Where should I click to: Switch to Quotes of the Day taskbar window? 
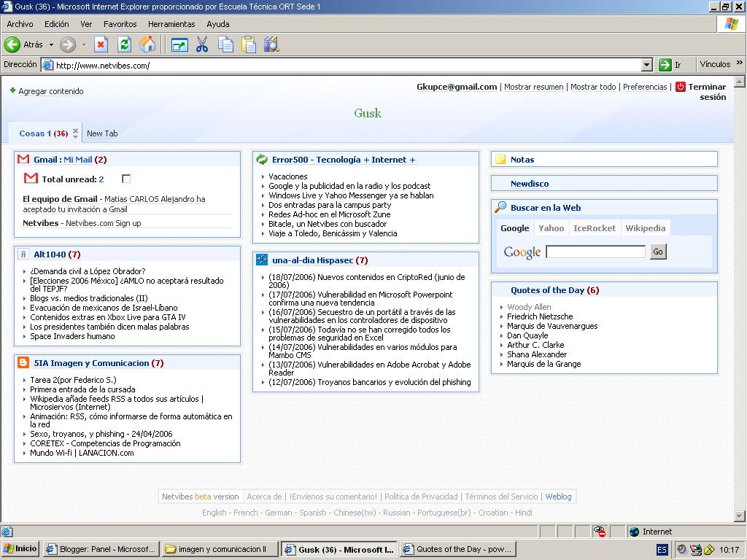pos(458,549)
